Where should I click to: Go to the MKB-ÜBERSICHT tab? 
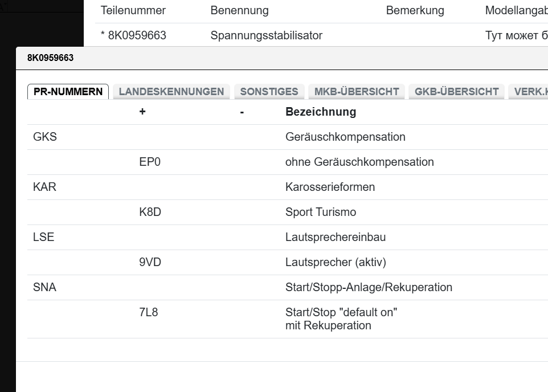tap(357, 92)
